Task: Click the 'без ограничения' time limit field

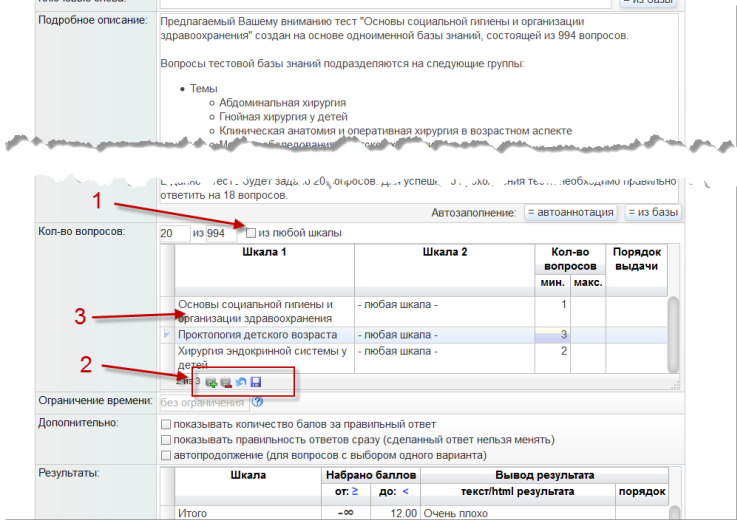Action: 204,402
